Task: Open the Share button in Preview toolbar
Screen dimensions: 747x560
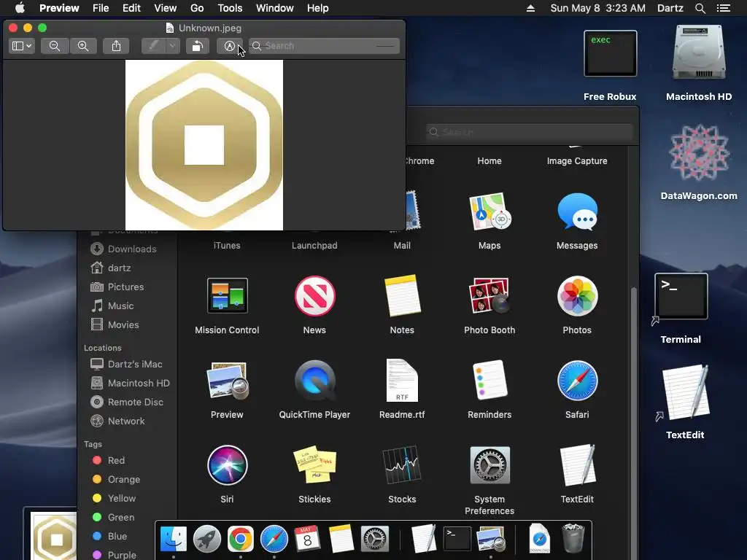Action: (x=116, y=46)
